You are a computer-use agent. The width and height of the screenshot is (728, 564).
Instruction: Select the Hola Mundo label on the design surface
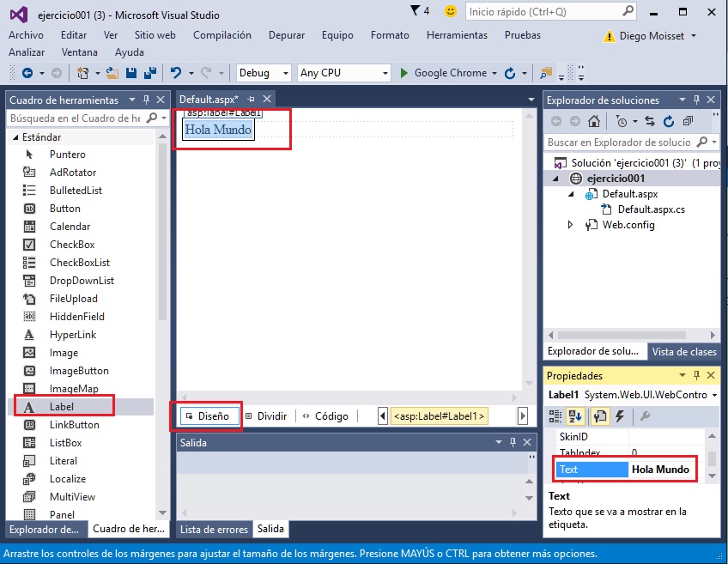point(218,130)
